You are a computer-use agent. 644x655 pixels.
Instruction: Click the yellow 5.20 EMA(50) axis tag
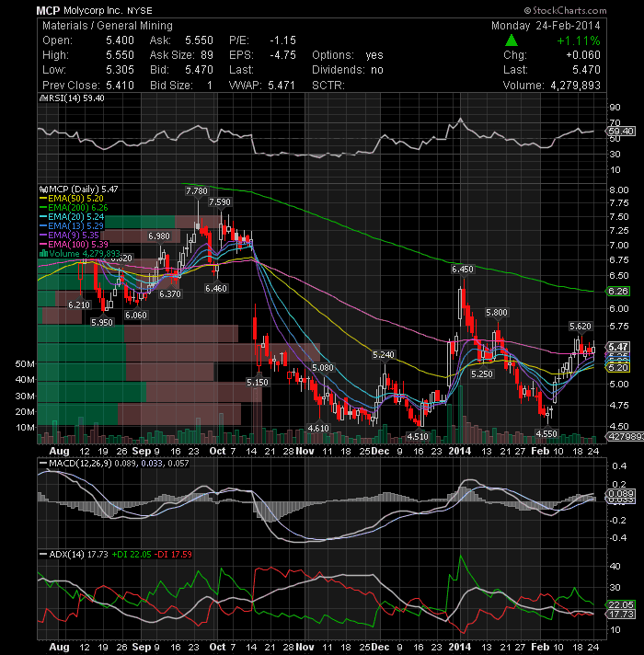point(618,368)
